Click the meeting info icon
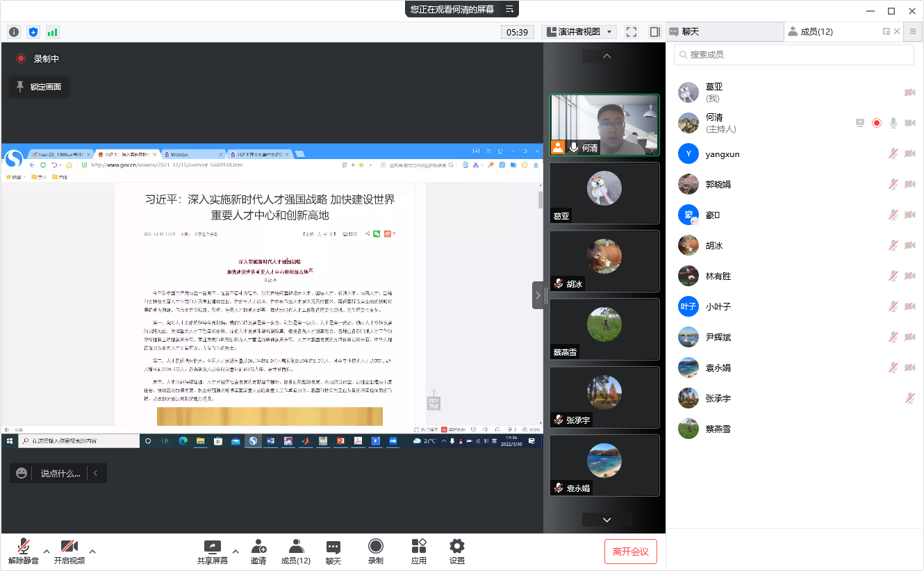The image size is (924, 571). pos(14,32)
